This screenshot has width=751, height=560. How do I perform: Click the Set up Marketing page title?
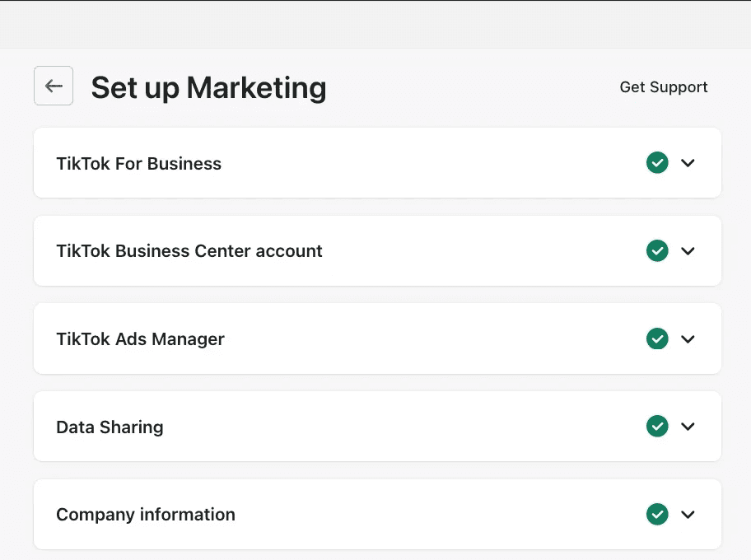[209, 88]
